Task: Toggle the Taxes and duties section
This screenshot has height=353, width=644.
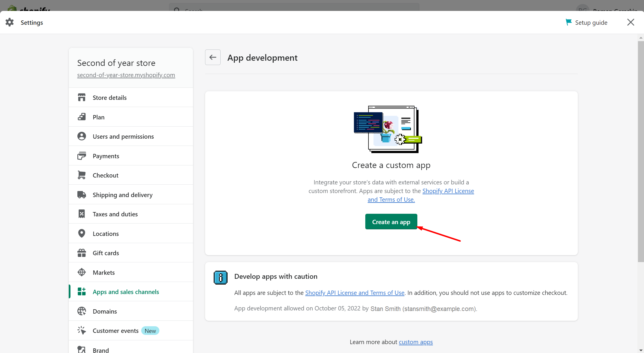Action: [115, 214]
